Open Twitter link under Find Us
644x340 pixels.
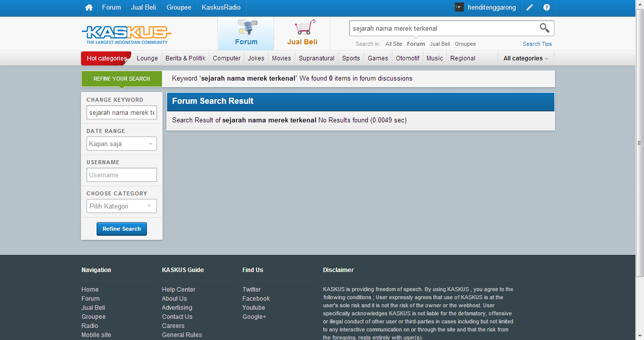coord(252,290)
